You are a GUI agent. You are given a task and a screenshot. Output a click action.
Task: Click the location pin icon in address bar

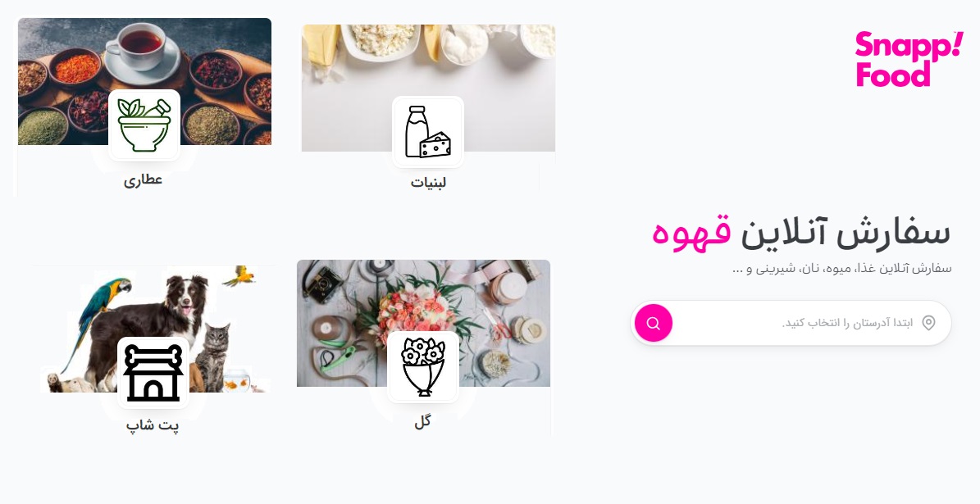coord(929,323)
